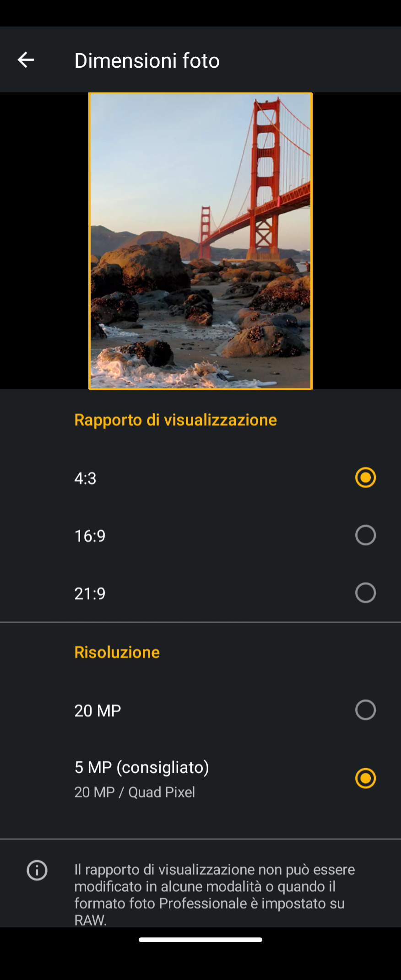Tap the 20 MP resolution label
This screenshot has height=980, width=401.
(x=98, y=711)
